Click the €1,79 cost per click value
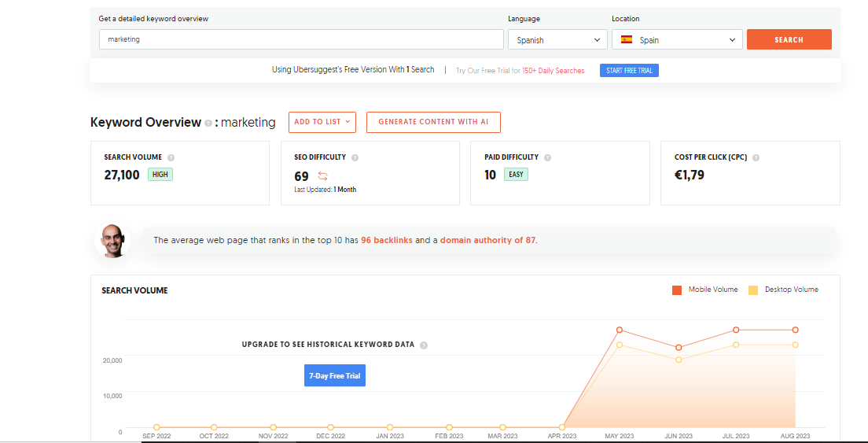 [690, 175]
